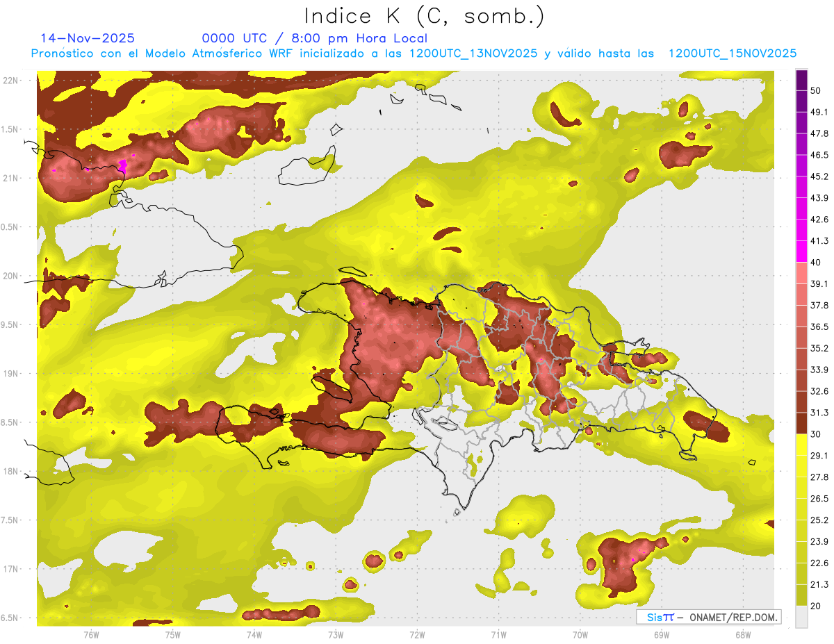This screenshot has height=644, width=834.
Task: Click the "72W" longitude label
Action: [x=417, y=635]
